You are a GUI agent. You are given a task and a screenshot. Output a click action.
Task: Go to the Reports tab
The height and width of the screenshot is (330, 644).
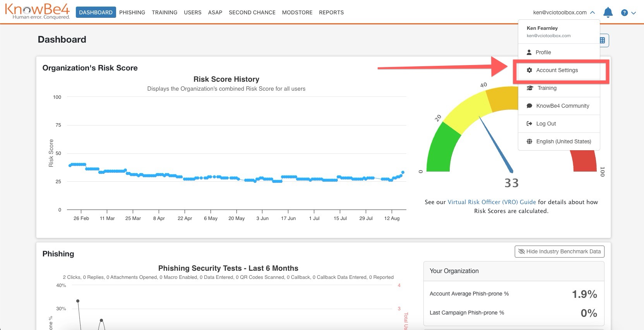[x=331, y=12]
